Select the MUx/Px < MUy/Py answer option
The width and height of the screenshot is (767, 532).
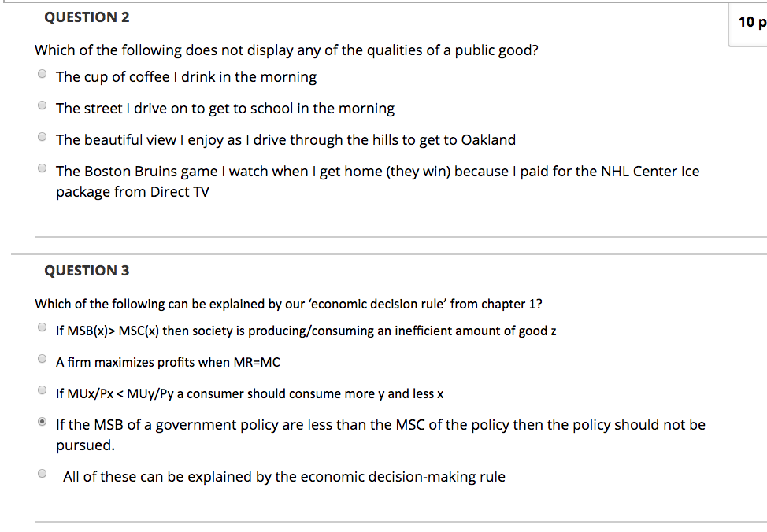point(42,389)
